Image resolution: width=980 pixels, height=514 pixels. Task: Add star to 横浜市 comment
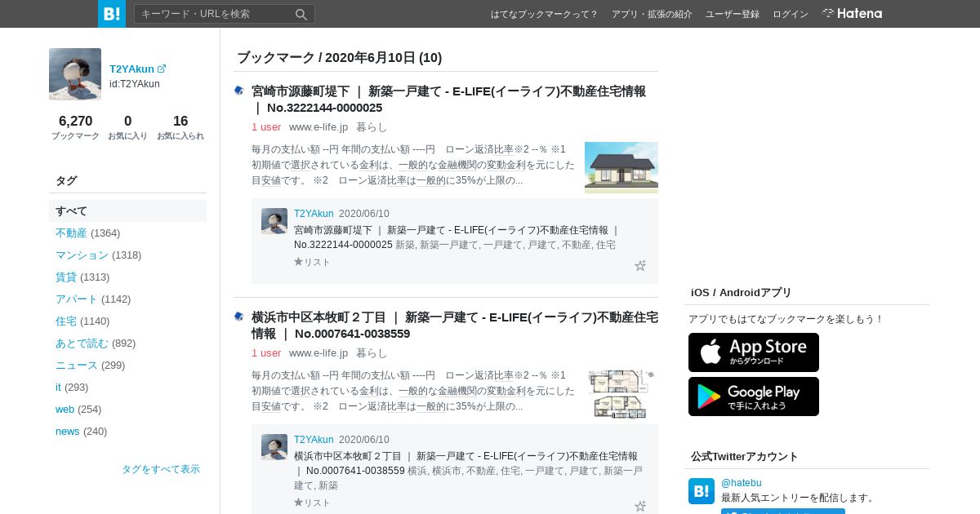tap(640, 506)
